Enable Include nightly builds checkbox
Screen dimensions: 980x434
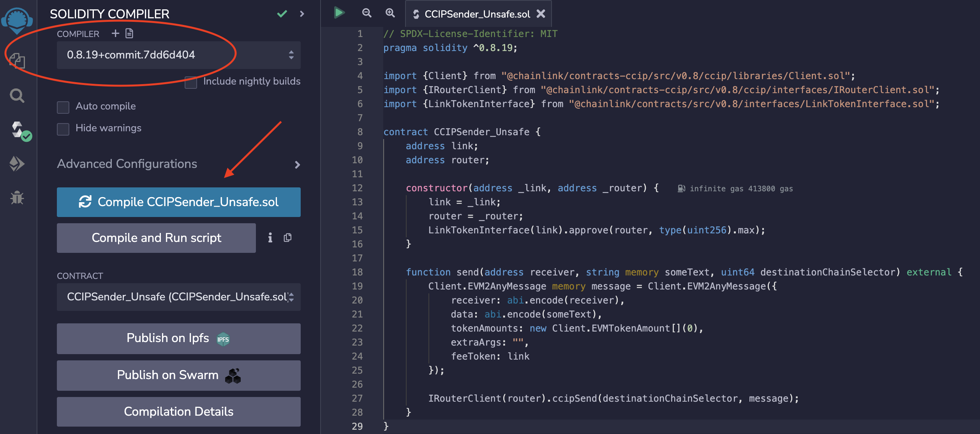tap(191, 83)
